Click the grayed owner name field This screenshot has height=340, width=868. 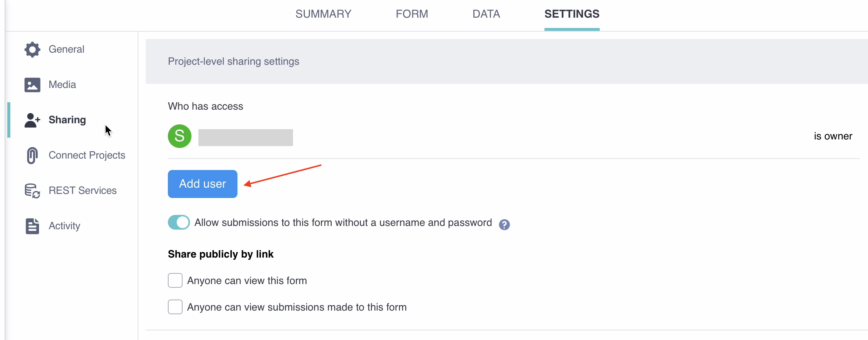click(245, 137)
